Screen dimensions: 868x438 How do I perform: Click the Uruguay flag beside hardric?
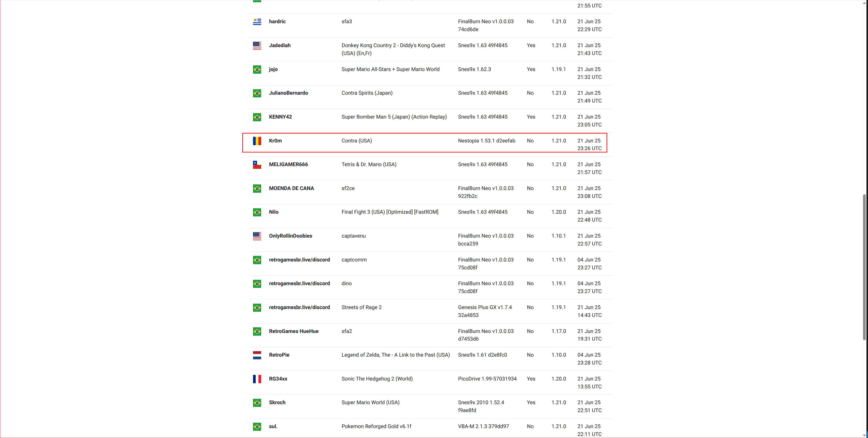[257, 22]
